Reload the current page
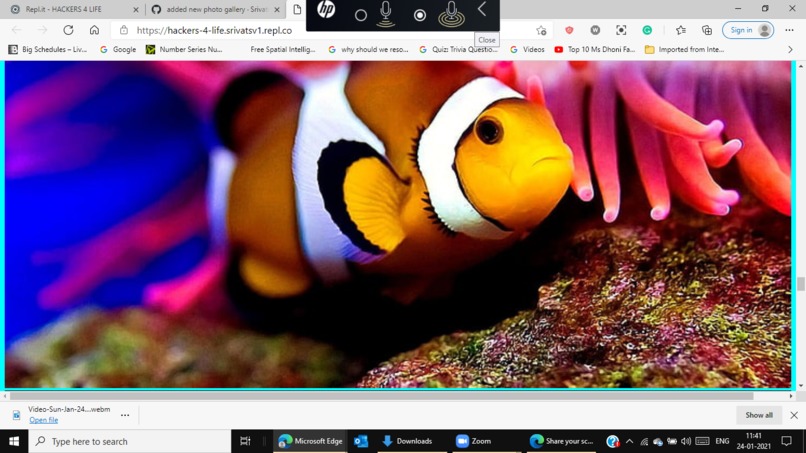Image resolution: width=806 pixels, height=453 pixels. tap(68, 30)
